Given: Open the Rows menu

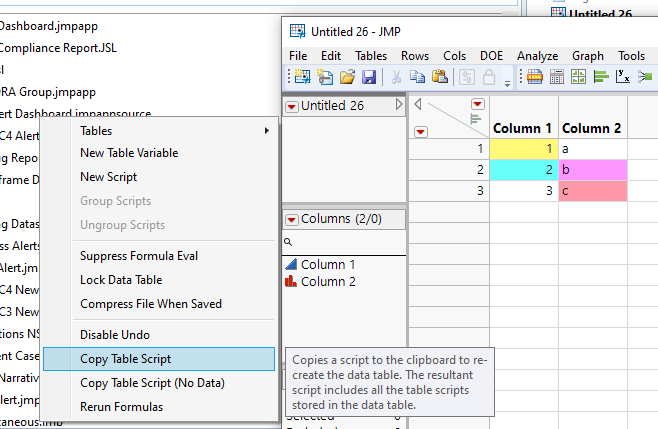Looking at the screenshot, I should click(x=415, y=56).
